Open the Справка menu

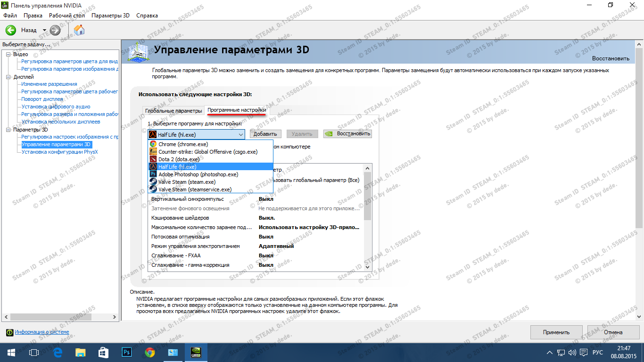click(x=147, y=16)
